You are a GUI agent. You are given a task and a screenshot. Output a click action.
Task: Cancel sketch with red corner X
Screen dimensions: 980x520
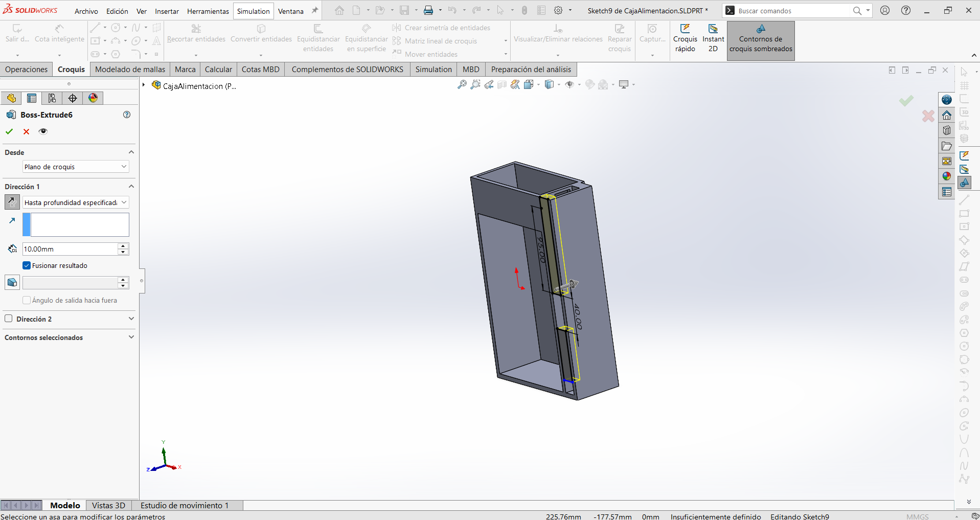[x=928, y=116]
